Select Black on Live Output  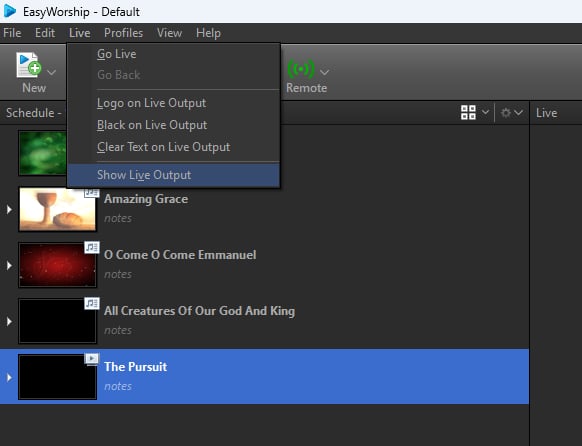click(173, 125)
